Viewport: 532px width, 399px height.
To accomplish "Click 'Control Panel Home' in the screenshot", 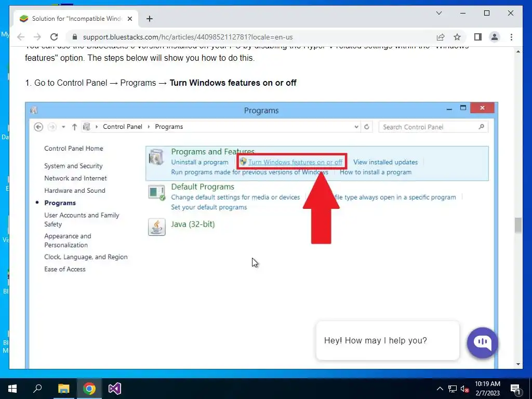I will [74, 148].
